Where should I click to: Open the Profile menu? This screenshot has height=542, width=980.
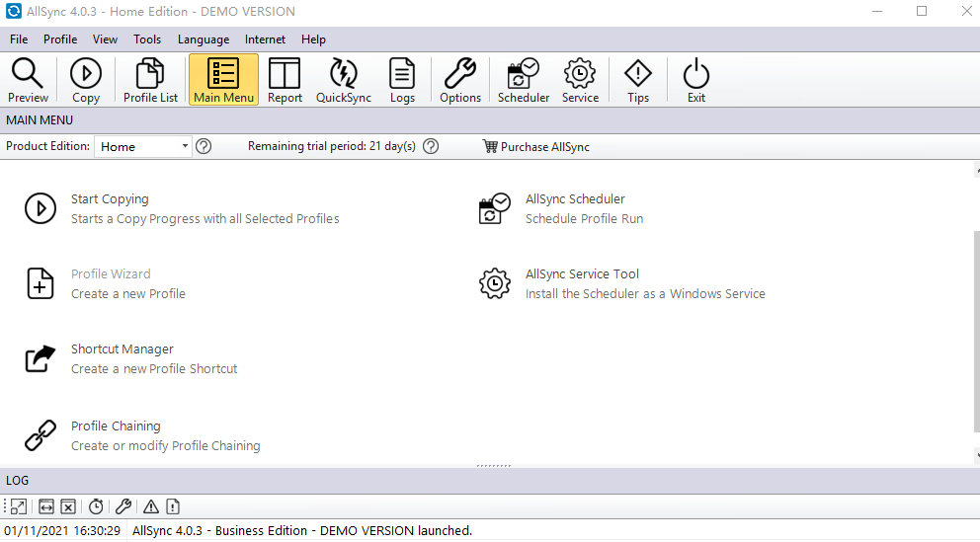(60, 39)
